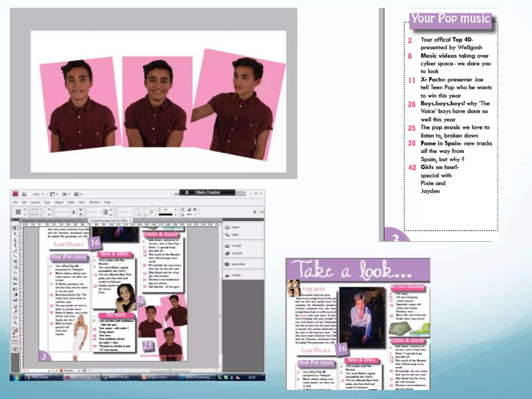Open the stroke style dropdown
532x399 pixels.
[x=176, y=215]
